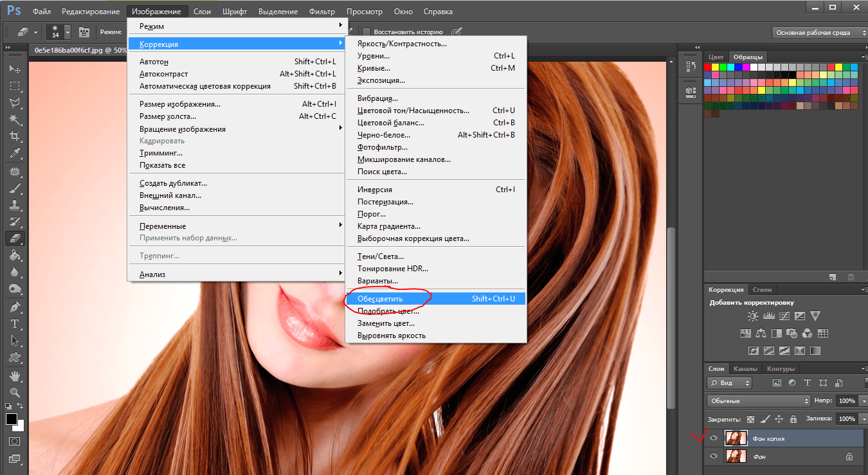Expand the 'Вид' layer filter dropdown
This screenshot has height=475, width=868.
729,382
